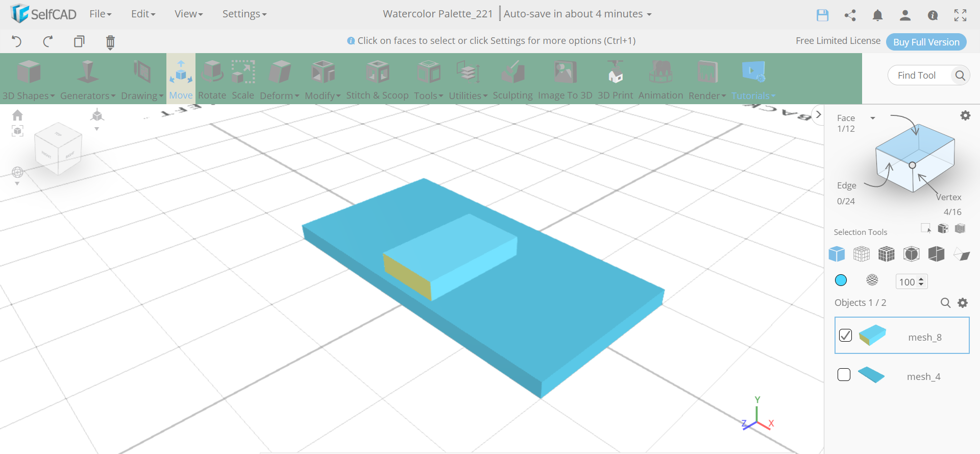Open the Settings menu
Screen dimensions: 980x454
(244, 14)
